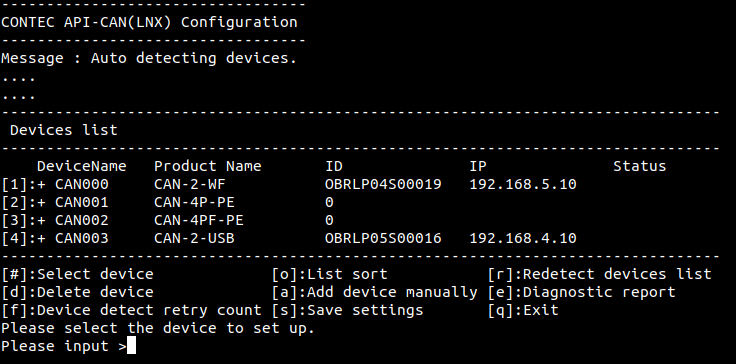The image size is (736, 364).
Task: Click the IP address 192.168.5.10
Action: tap(523, 184)
